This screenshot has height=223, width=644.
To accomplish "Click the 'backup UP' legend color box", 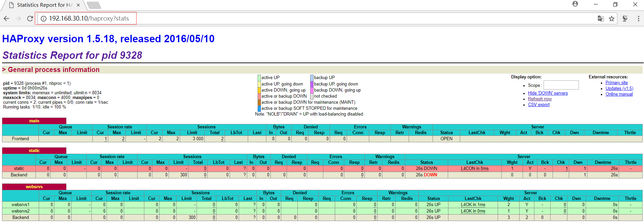I will (312, 78).
